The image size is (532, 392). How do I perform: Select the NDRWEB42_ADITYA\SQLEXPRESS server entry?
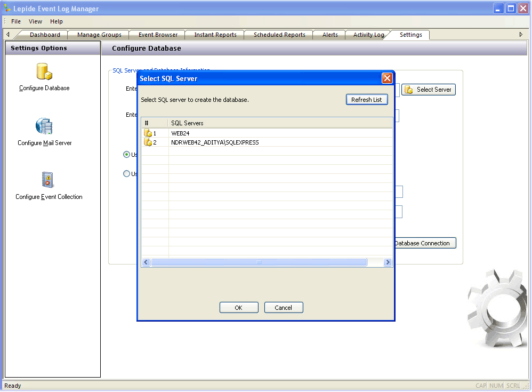click(267, 142)
